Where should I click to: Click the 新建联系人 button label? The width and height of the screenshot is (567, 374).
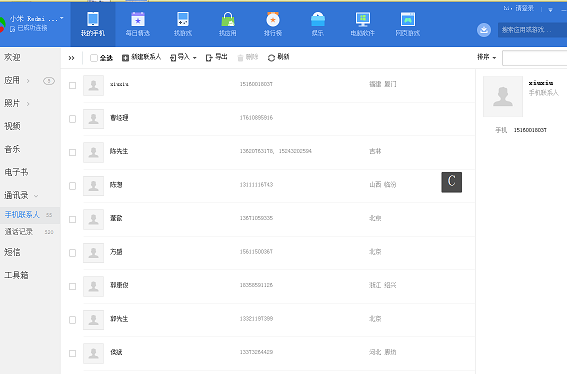[x=146, y=57]
